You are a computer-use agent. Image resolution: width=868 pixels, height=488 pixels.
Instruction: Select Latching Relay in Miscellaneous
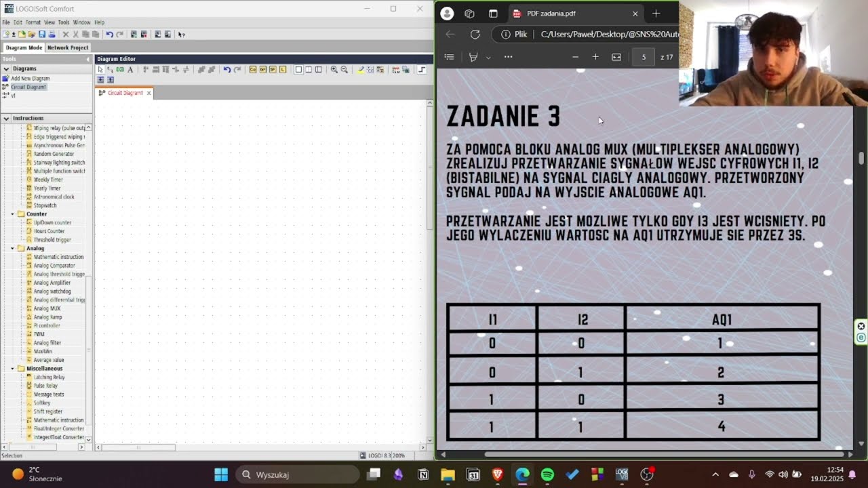(x=49, y=377)
